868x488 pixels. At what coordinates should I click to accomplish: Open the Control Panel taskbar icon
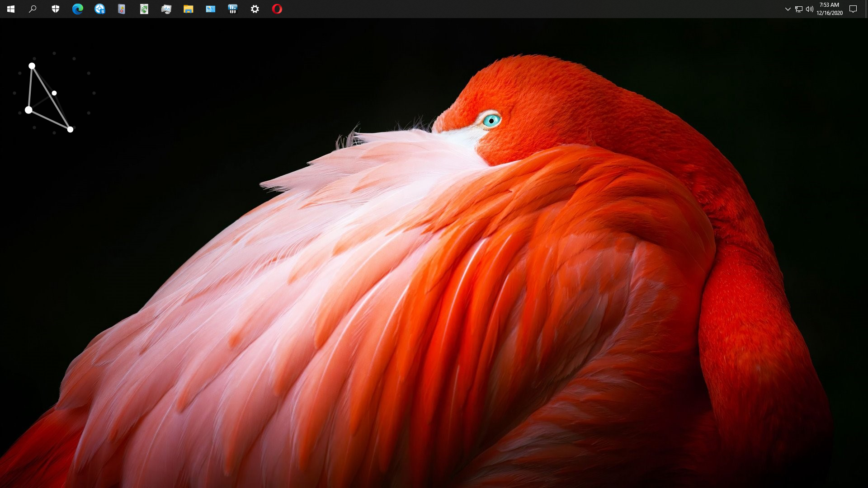(211, 9)
